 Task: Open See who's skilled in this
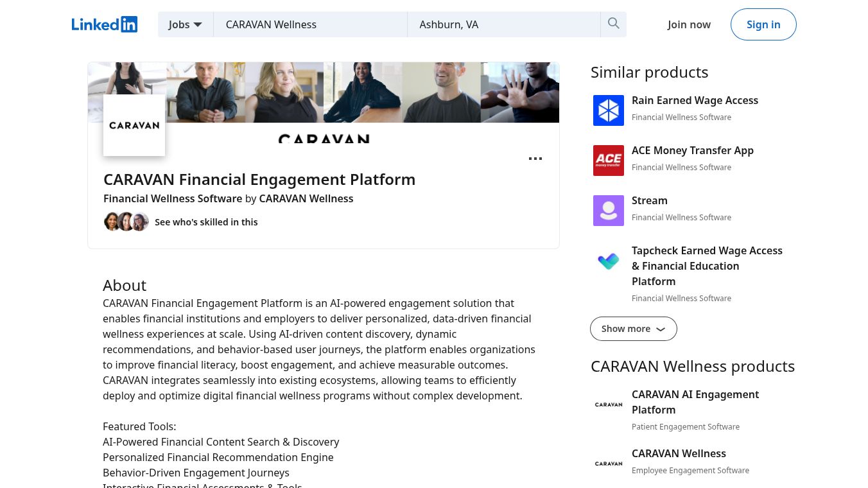[206, 222]
